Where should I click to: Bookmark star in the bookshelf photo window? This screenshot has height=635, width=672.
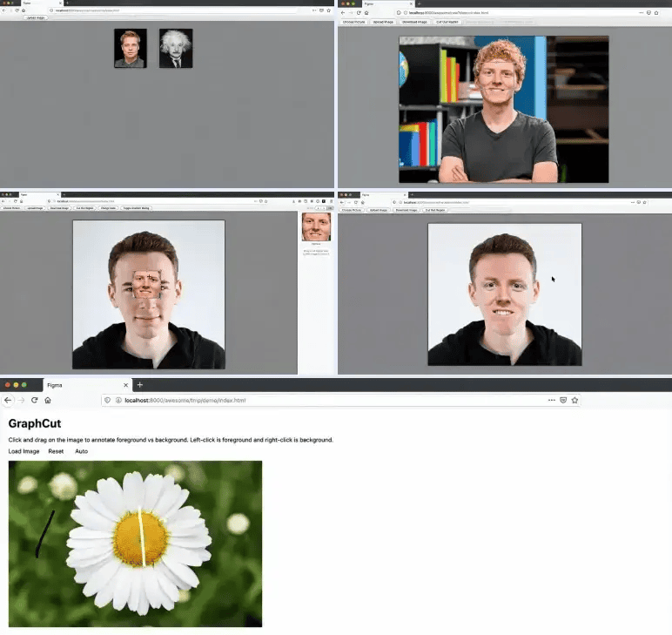point(656,13)
